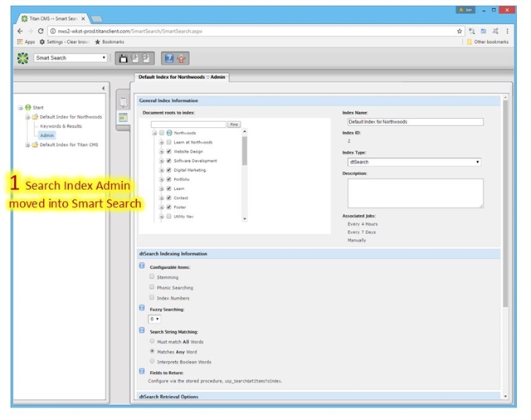Screen dimensions: 531x420
Task: Open help with the blue question icon
Action: tap(169, 58)
